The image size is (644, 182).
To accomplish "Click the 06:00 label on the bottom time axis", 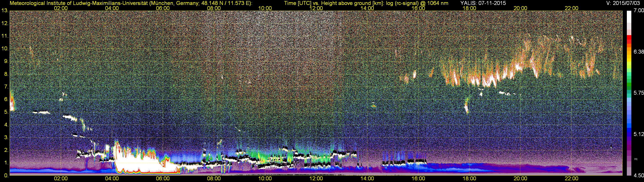I will click(x=163, y=179).
